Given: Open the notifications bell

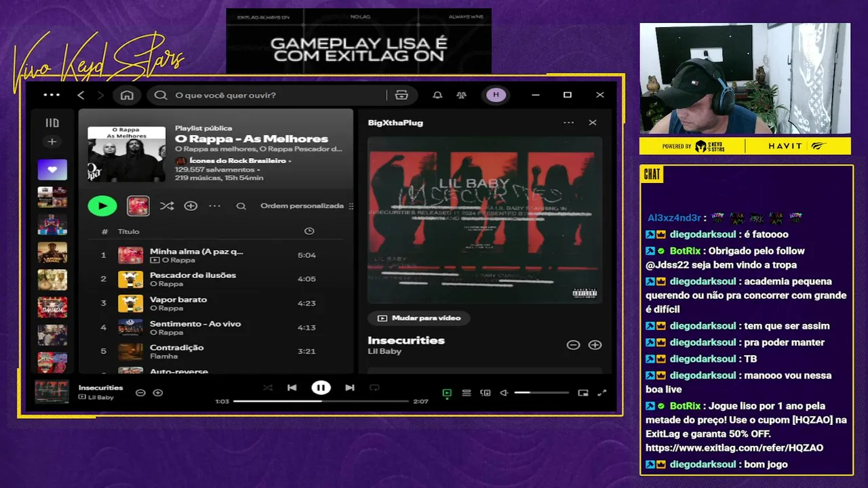Looking at the screenshot, I should [x=437, y=95].
